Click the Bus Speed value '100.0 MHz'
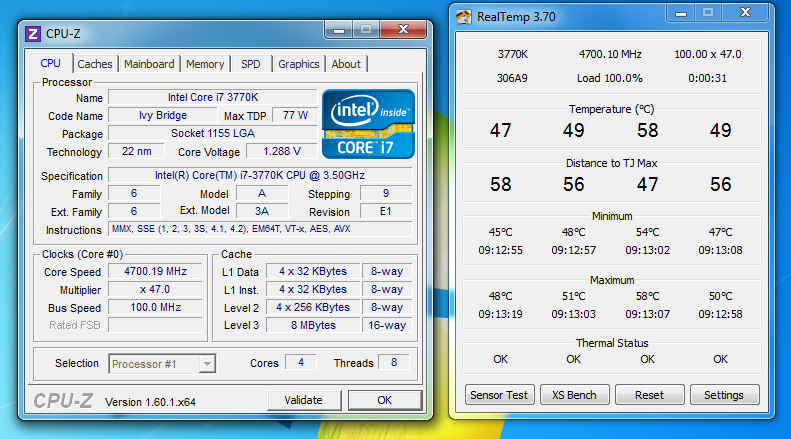Image resolution: width=791 pixels, height=439 pixels. tap(155, 307)
